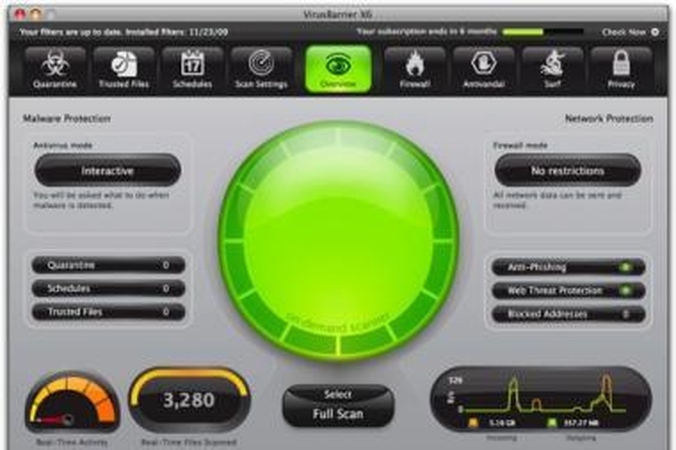Viewport: 676px width, 450px height.
Task: Open the No restrictions firewall mode selector
Action: [567, 171]
